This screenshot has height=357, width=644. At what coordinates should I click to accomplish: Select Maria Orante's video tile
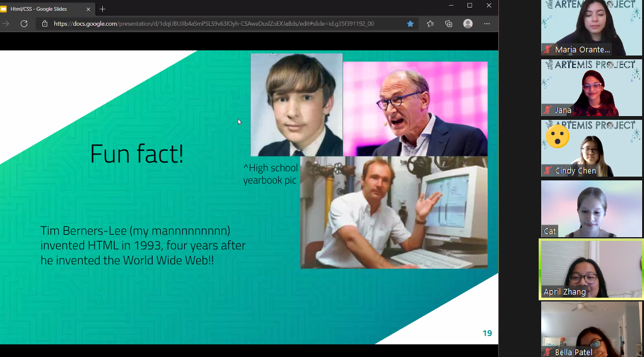(591, 28)
